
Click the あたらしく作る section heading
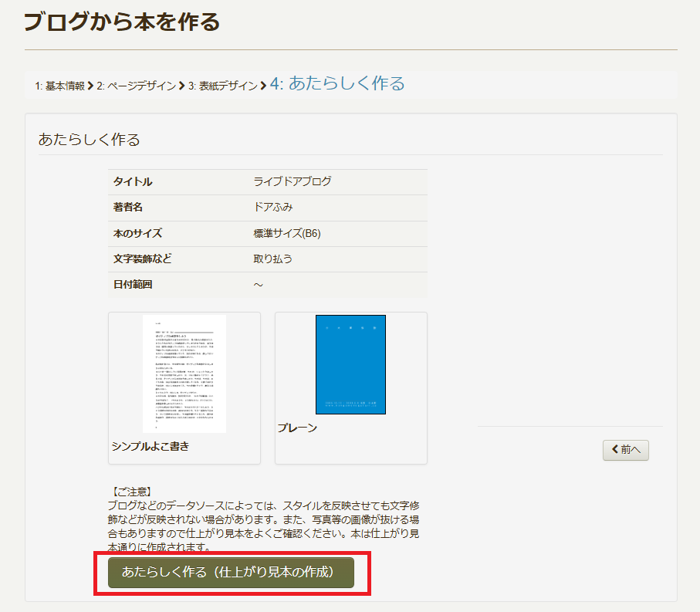[90, 140]
